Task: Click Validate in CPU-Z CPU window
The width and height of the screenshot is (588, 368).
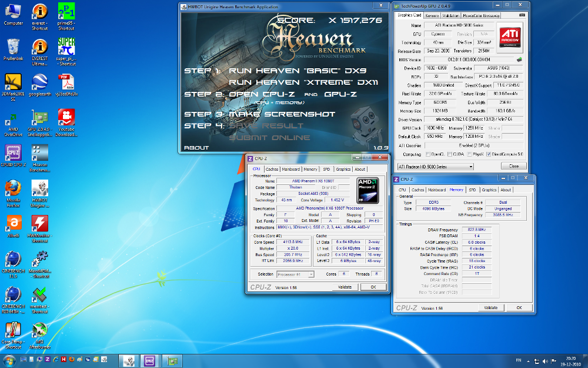Action: coord(345,287)
